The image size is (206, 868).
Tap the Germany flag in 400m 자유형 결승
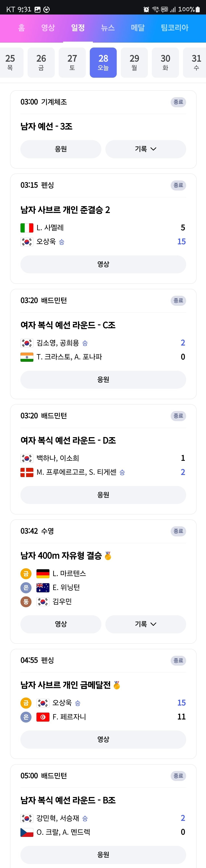coord(43,573)
